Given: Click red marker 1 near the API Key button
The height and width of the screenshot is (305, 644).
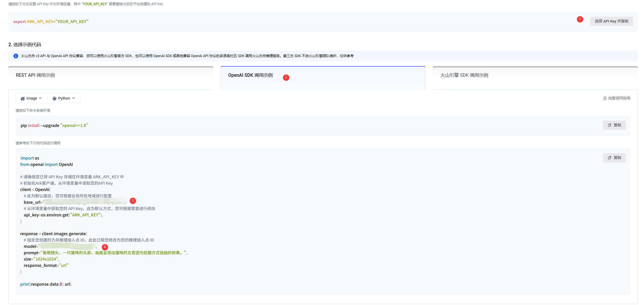Looking at the screenshot, I should click(x=580, y=19).
